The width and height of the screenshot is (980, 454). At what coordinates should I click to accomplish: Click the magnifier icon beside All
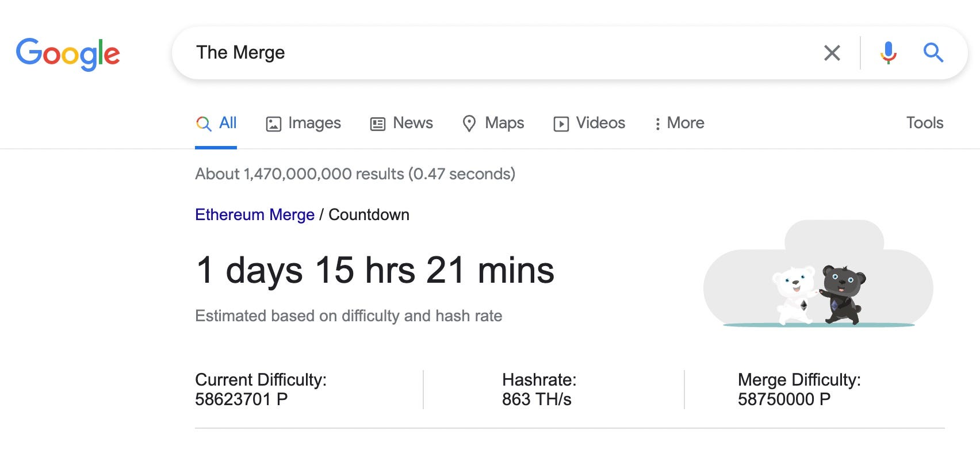[x=204, y=123]
